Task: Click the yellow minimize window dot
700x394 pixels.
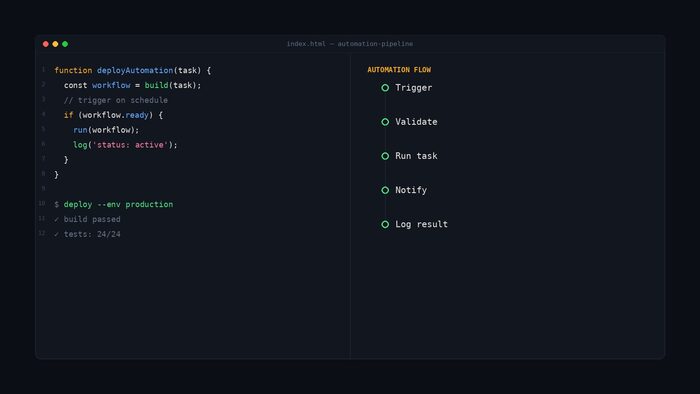Action: coord(55,44)
